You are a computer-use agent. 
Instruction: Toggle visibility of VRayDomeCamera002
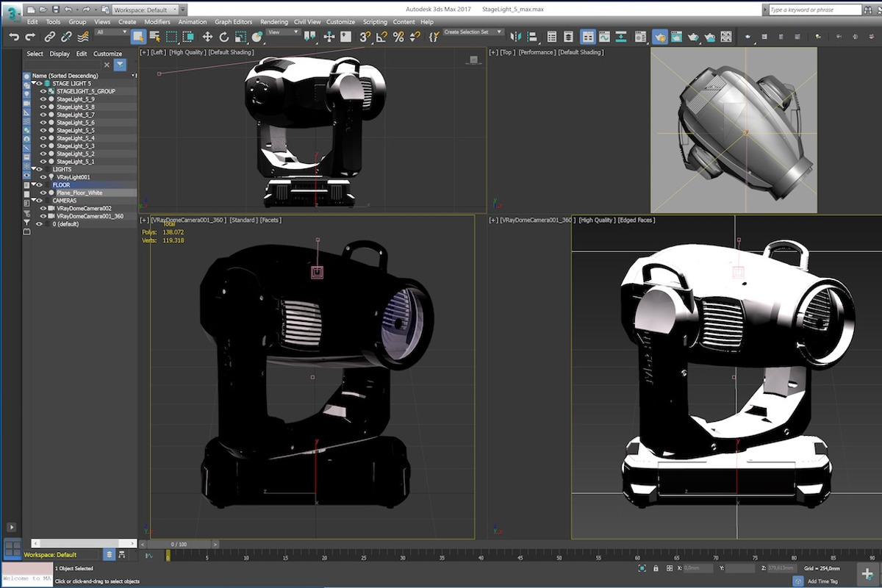[x=43, y=208]
